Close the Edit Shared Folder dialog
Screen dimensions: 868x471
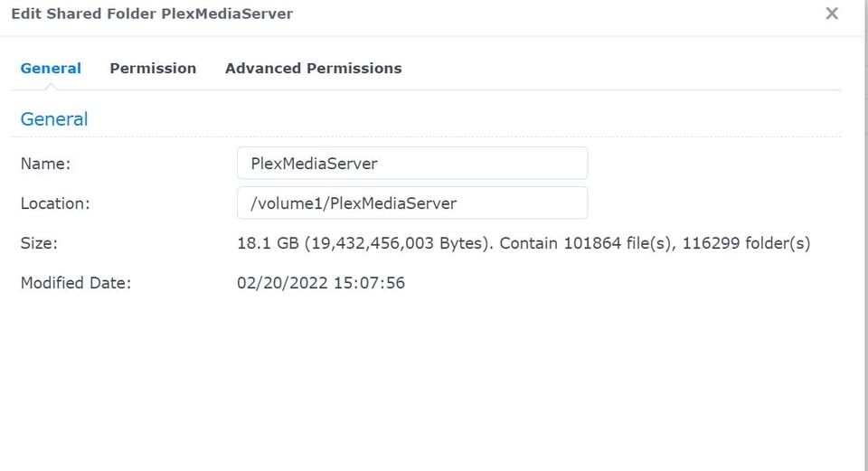pos(832,14)
